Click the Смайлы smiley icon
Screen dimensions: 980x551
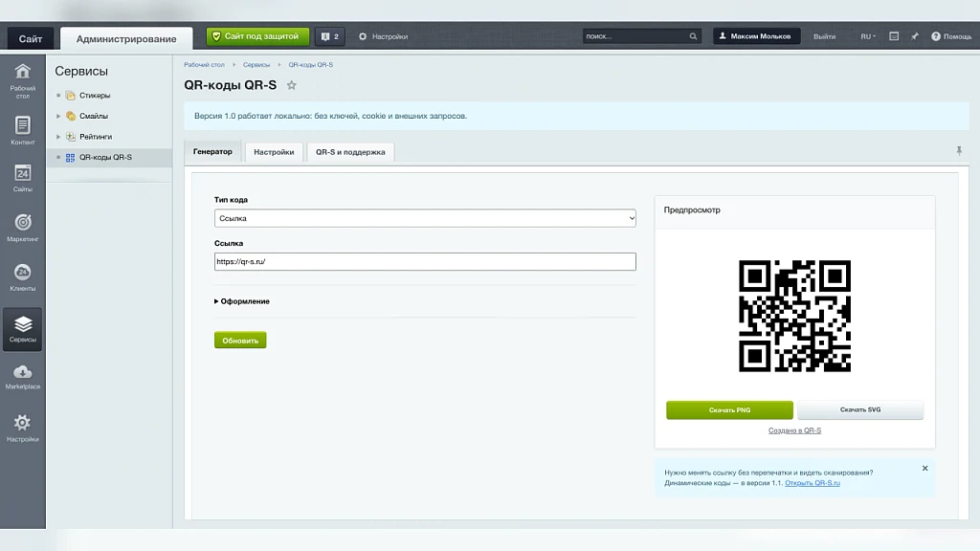pyautogui.click(x=71, y=116)
